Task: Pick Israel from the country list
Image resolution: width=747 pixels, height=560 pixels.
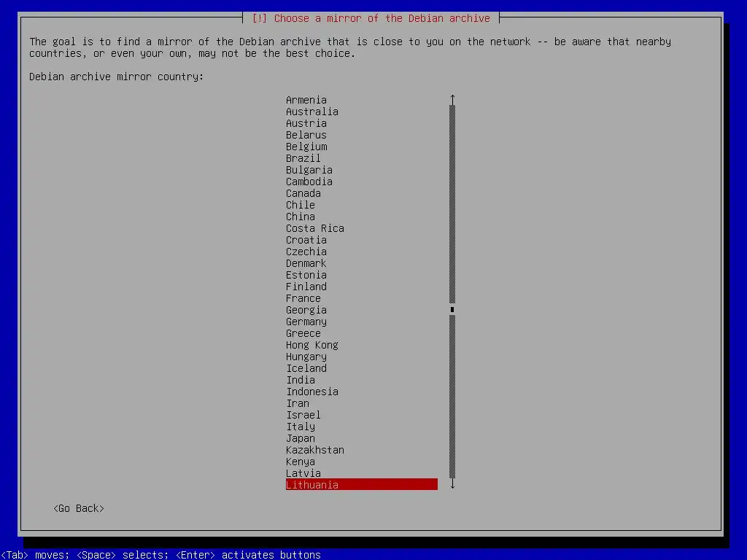Action: (303, 415)
